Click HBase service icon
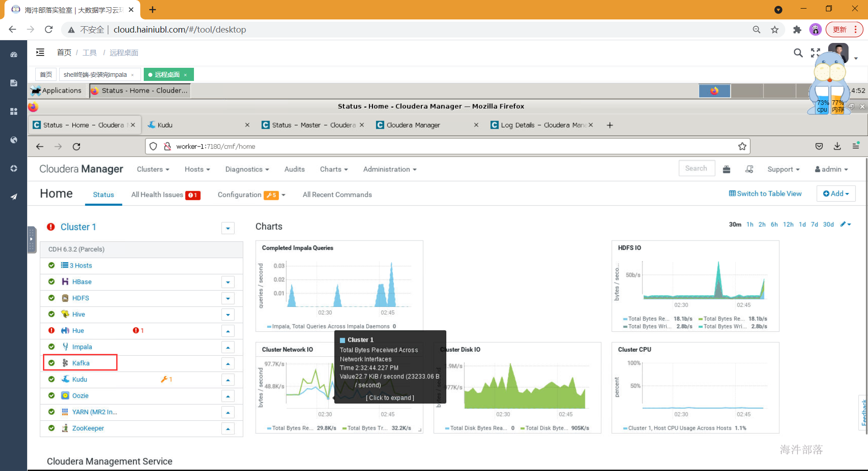 click(65, 282)
